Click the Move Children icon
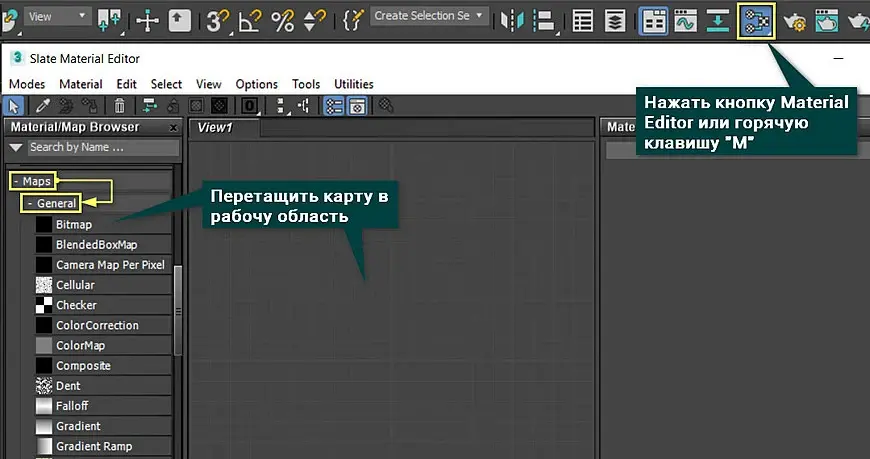Image resolution: width=870 pixels, height=459 pixels. (x=149, y=105)
